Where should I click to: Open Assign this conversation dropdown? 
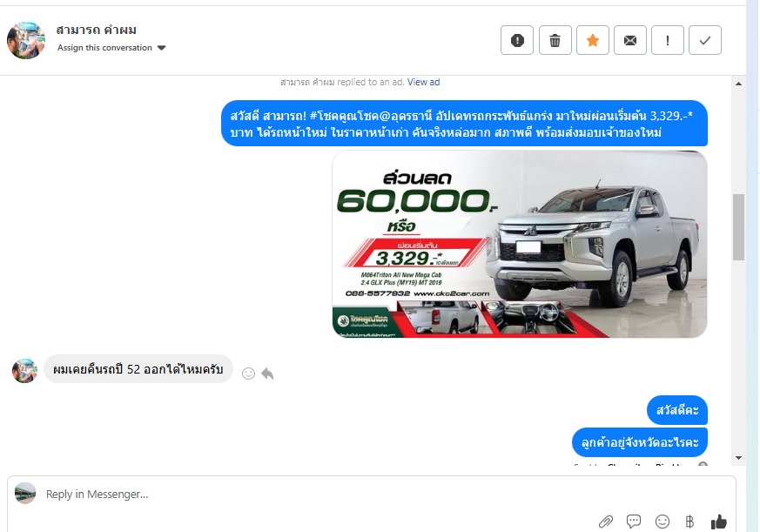(111, 48)
